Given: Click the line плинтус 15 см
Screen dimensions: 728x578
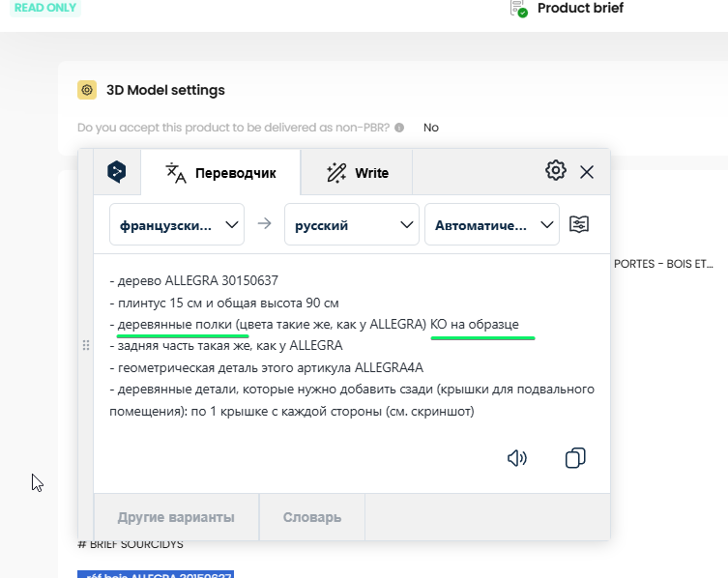Looking at the screenshot, I should (x=224, y=303).
